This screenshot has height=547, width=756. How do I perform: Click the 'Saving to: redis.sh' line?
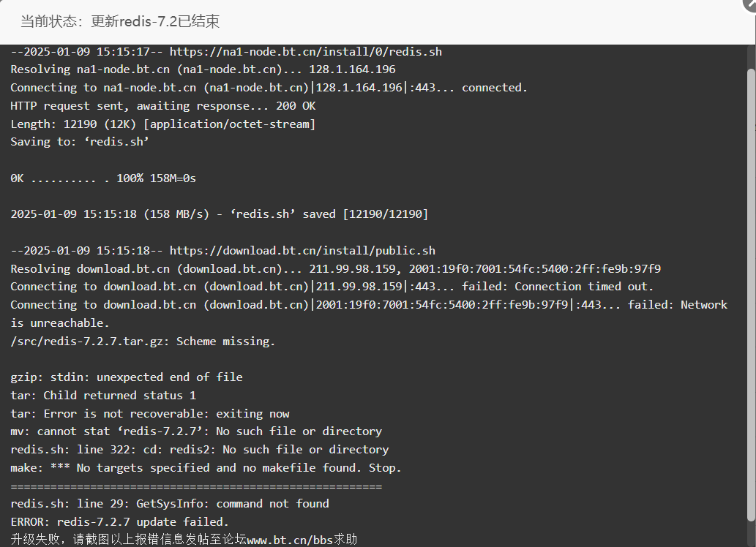click(80, 142)
